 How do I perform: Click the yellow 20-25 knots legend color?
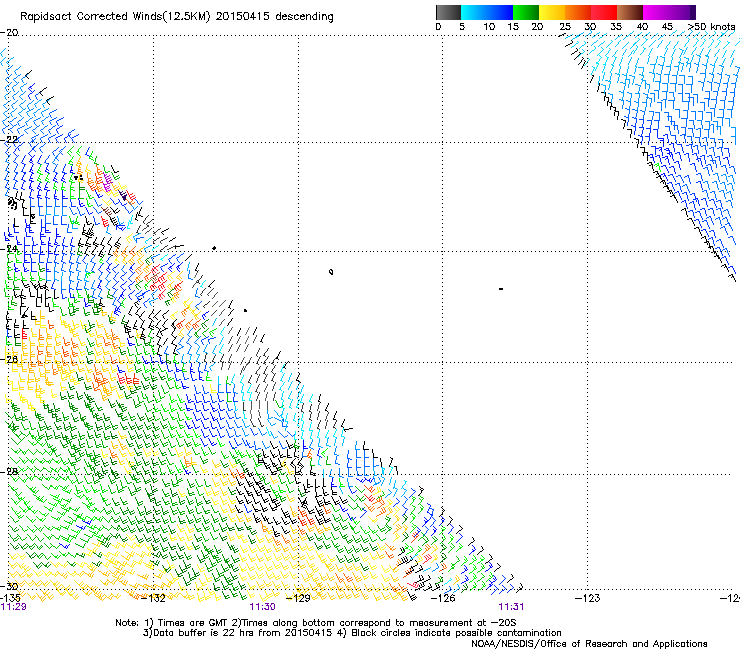pyautogui.click(x=552, y=12)
